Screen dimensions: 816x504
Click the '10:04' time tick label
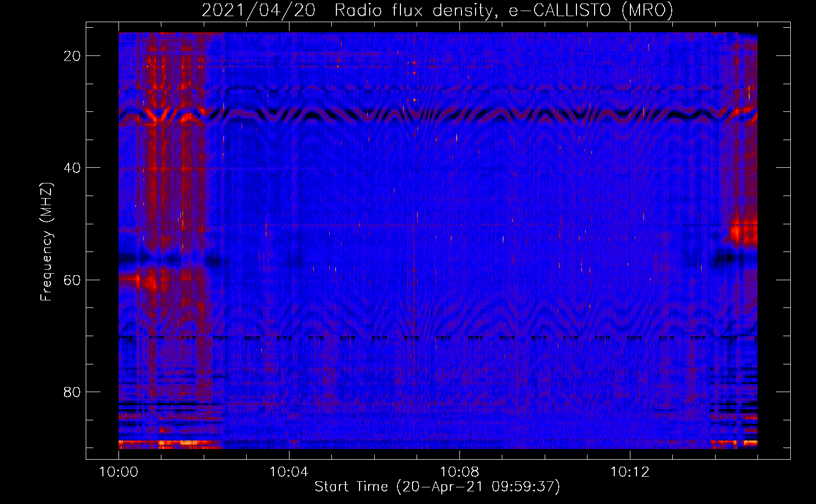click(x=289, y=472)
